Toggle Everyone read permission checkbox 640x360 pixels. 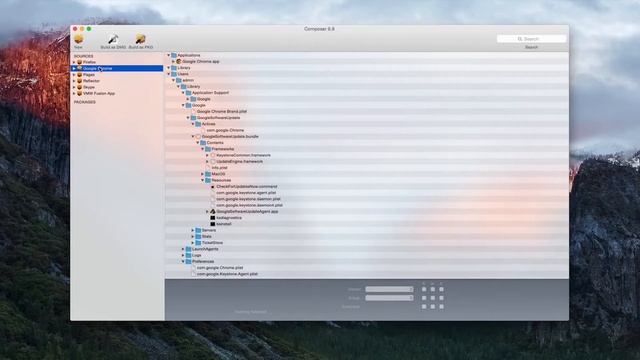click(424, 307)
